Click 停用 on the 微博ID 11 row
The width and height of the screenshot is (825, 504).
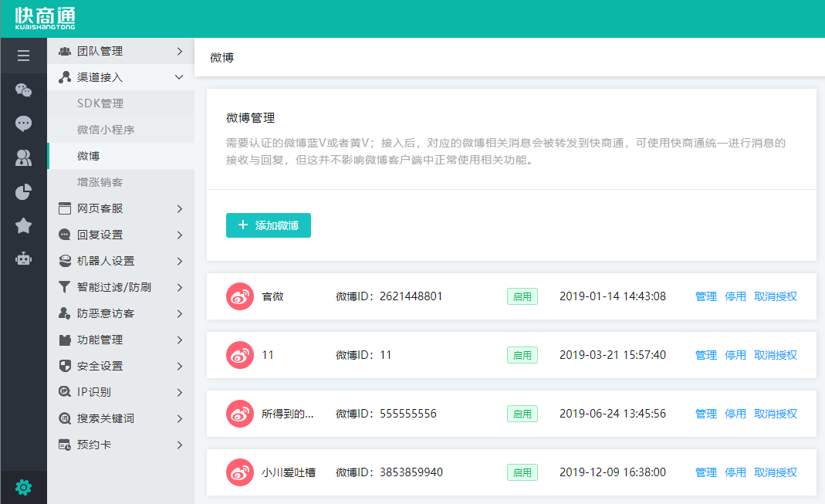(x=736, y=354)
